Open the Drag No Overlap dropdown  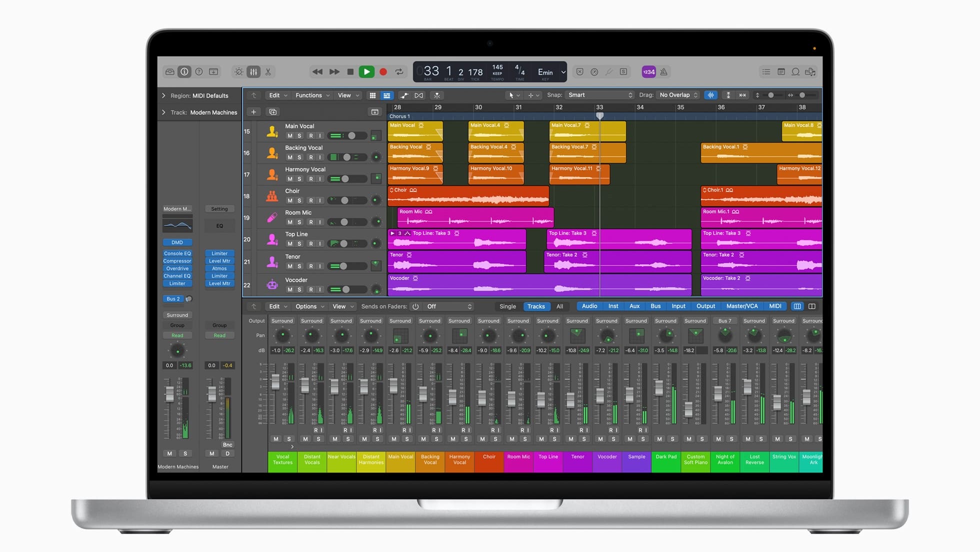[678, 95]
